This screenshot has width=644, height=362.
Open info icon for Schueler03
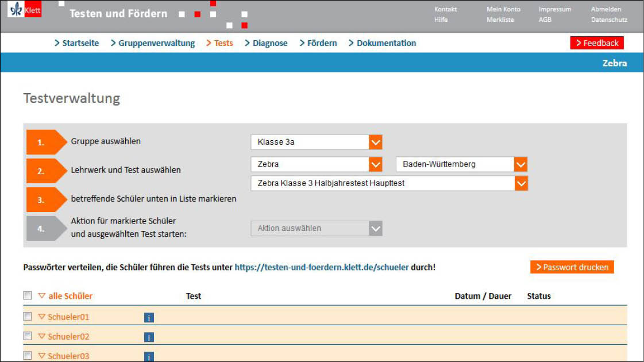click(149, 357)
